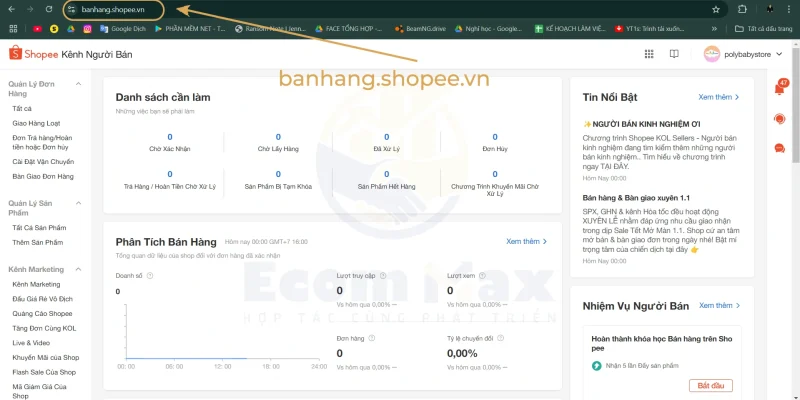This screenshot has width=800, height=400.
Task: Open the KẾ HOẠCH LÀM VIỆC bookmark
Action: pos(570,29)
